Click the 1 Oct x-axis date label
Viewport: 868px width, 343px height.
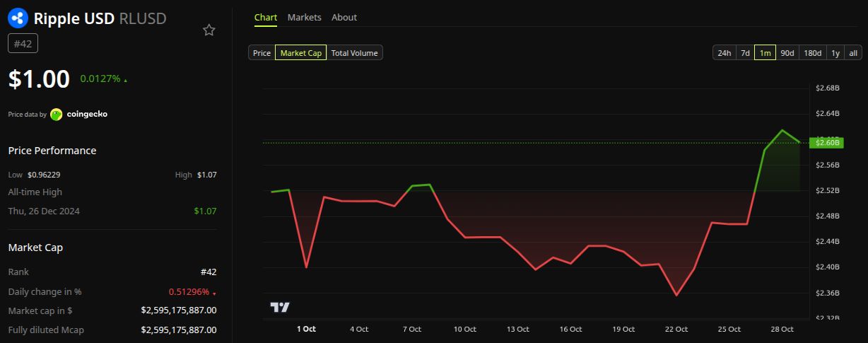(306, 329)
